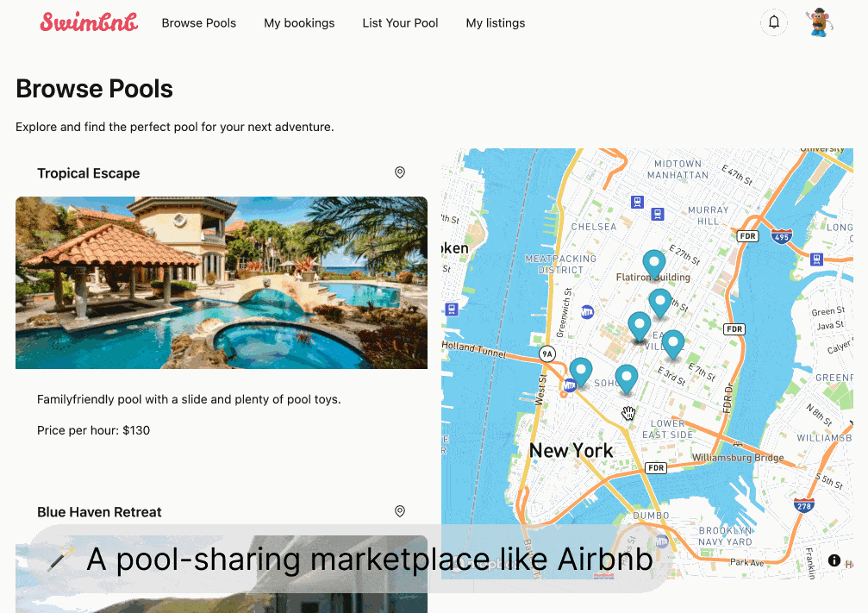
Task: Click the Brooklyn Navy Yard map label
Action: coord(725,536)
